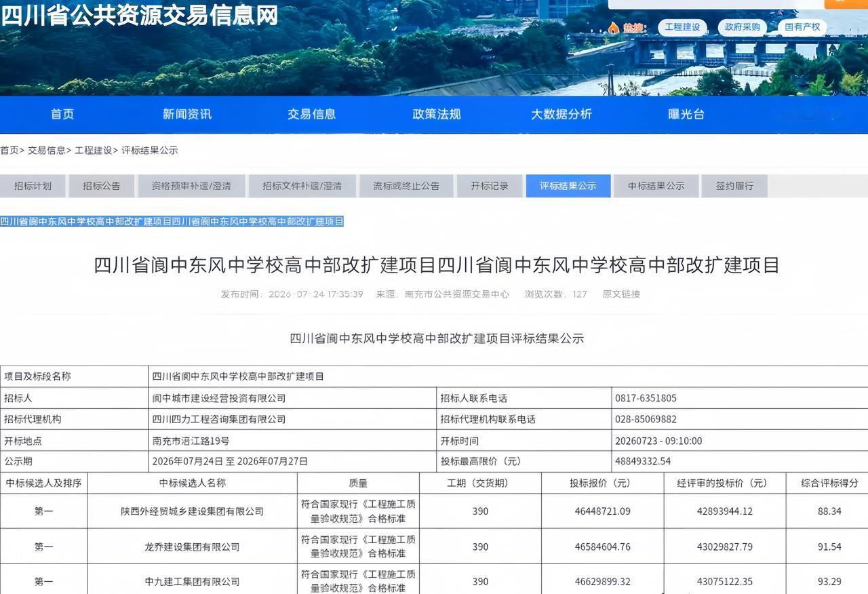The image size is (868, 594).
Task: Select 南充市涪江路19号 cell
Action: tap(293, 441)
